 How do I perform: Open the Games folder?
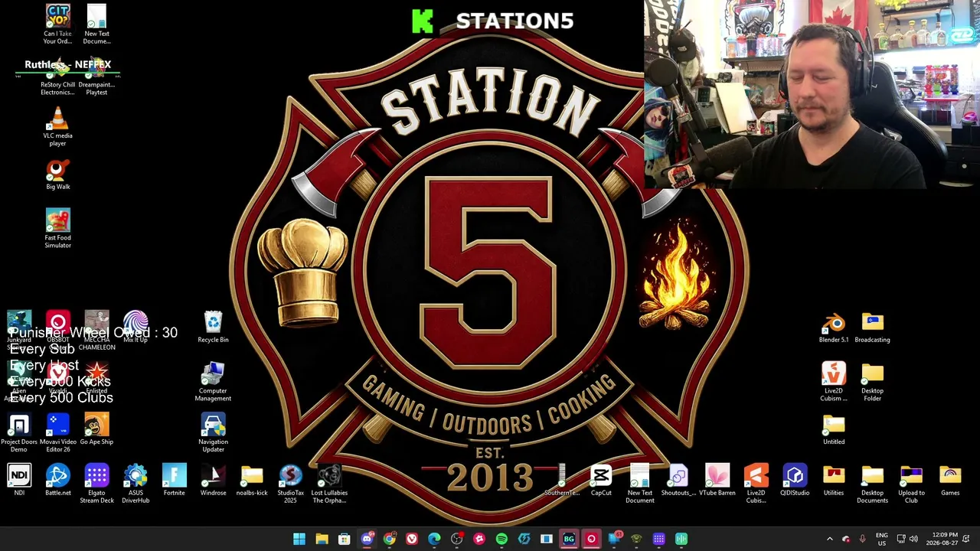tap(950, 480)
